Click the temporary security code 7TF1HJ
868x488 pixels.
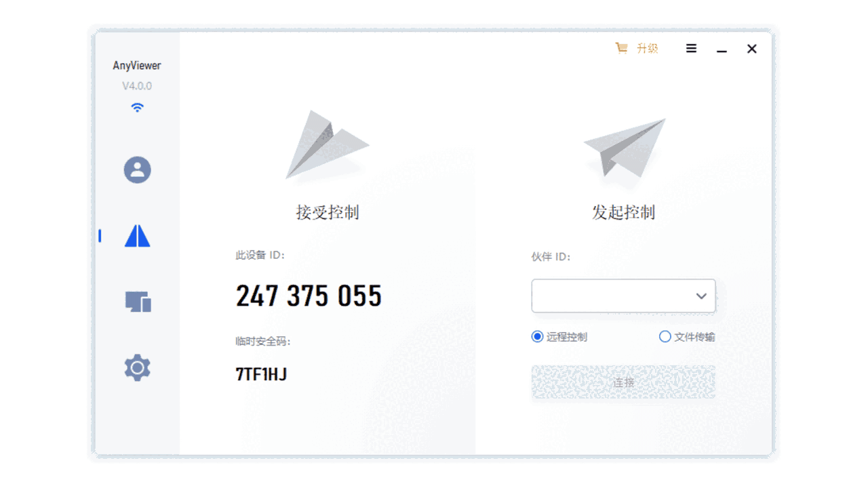[x=261, y=374]
